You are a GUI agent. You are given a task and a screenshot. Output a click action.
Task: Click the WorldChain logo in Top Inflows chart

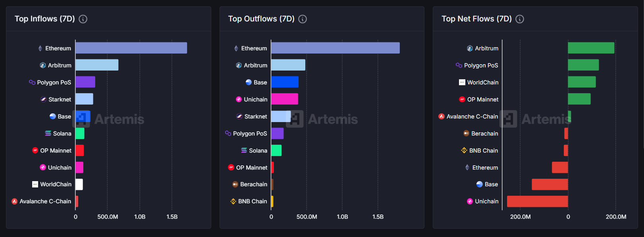coord(35,184)
